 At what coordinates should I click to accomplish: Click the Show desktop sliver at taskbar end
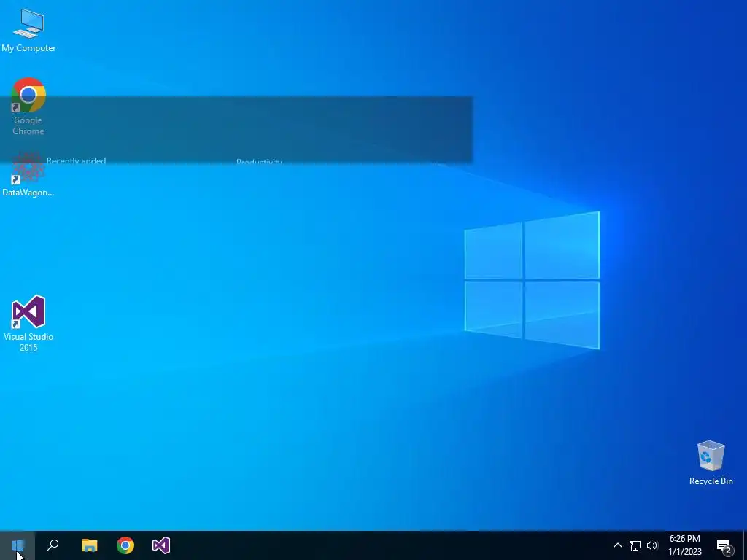point(745,545)
